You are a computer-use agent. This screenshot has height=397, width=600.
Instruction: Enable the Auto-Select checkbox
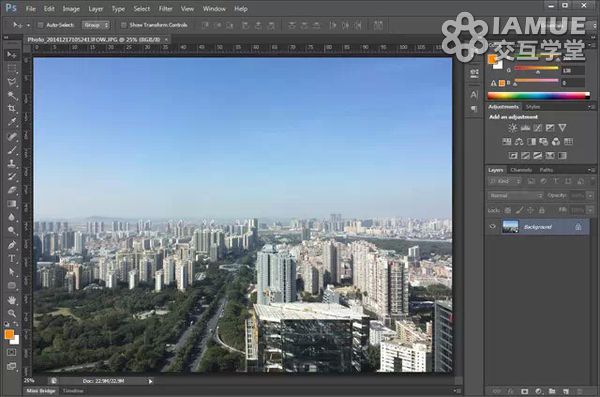tap(40, 25)
